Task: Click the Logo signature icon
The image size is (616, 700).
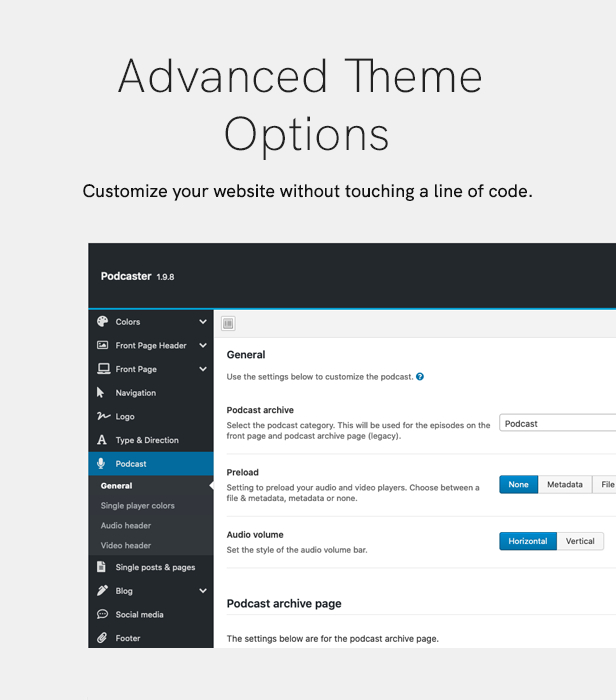Action: coord(104,416)
